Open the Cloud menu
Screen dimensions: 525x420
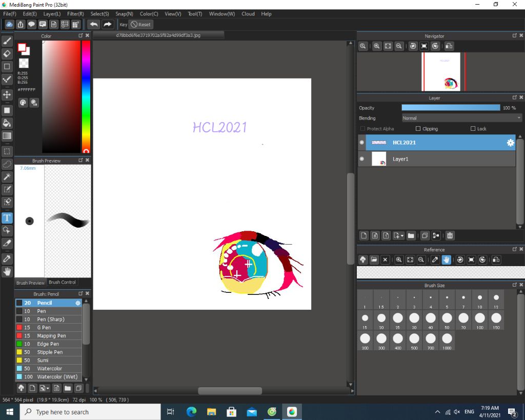(x=248, y=14)
